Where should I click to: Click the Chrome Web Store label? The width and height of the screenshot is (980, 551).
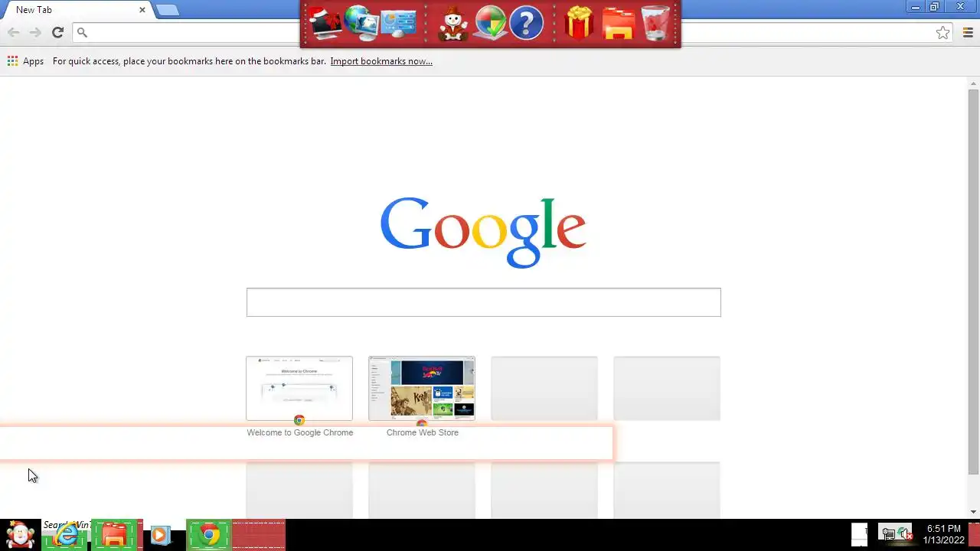click(x=422, y=432)
